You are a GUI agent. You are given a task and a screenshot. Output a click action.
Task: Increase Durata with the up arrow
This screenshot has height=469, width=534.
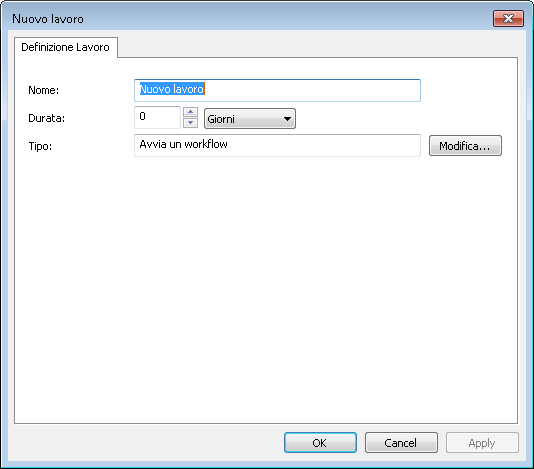click(190, 112)
